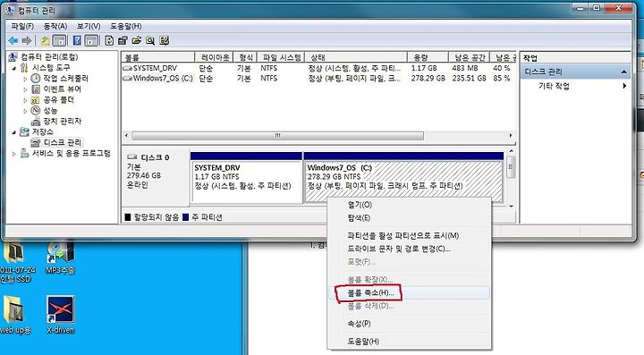
Task: Click the drive icon of SYSTEM_DRV row
Action: 127,68
